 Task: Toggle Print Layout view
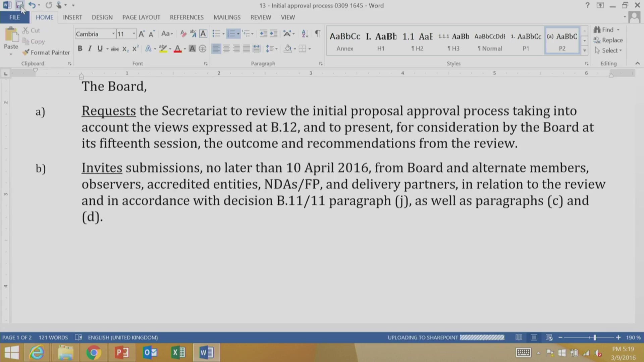(534, 337)
